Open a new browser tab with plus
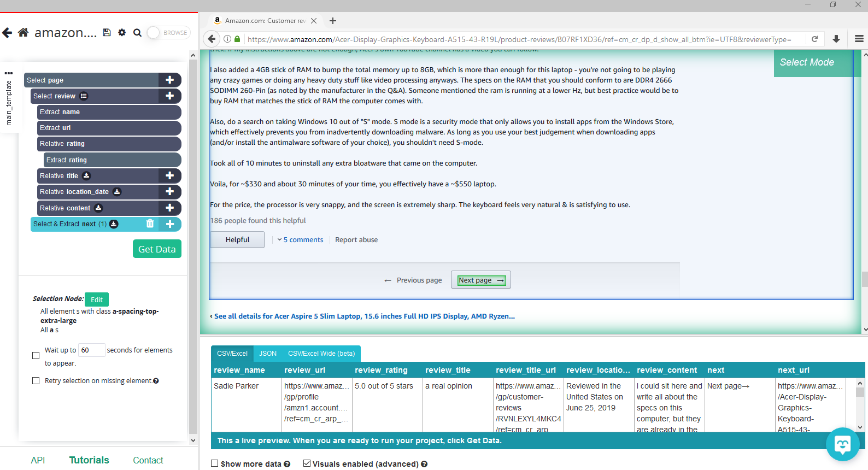 point(333,21)
